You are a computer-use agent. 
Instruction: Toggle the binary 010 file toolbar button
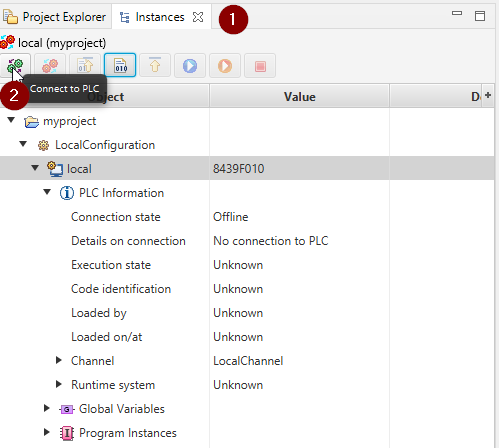[x=120, y=66]
